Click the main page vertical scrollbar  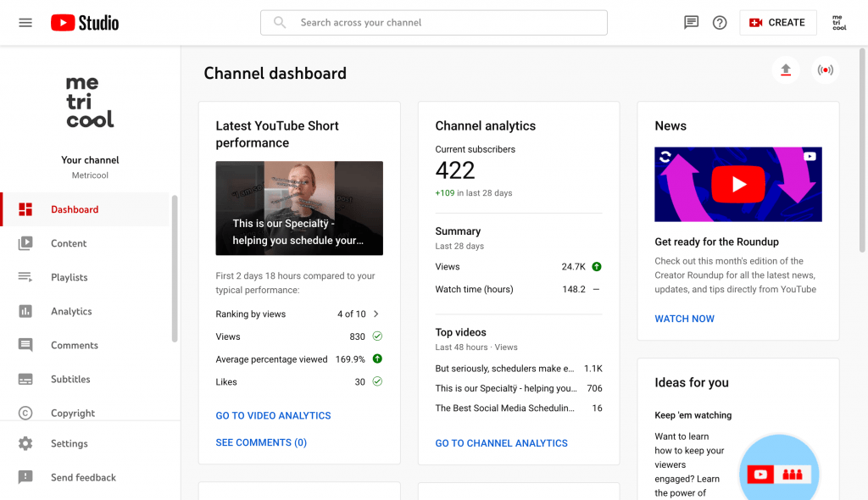point(862,150)
